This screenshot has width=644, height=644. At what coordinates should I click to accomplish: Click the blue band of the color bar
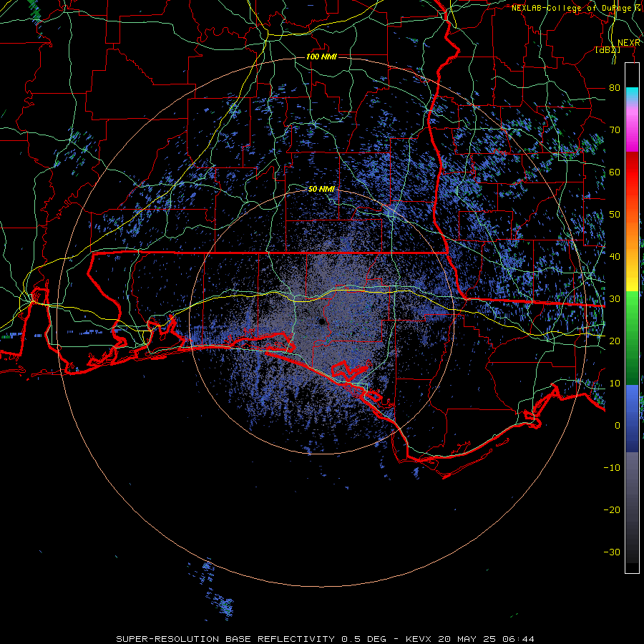pos(632,418)
